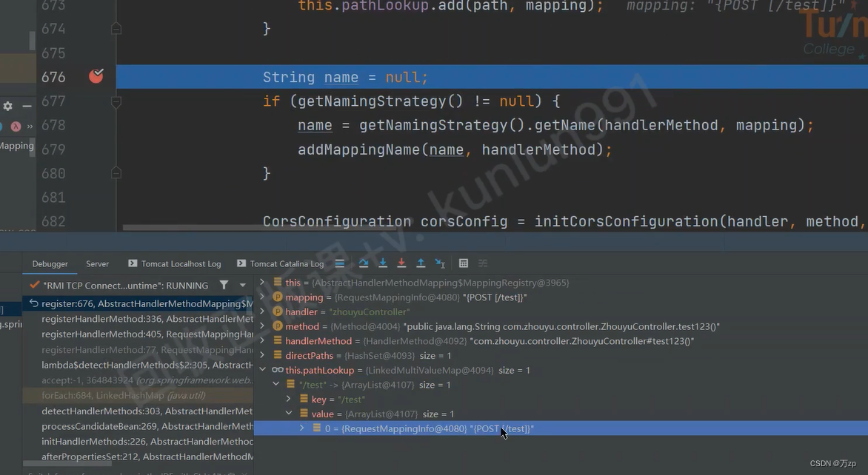Collapse the value = ArrayList@4107 node
The width and height of the screenshot is (868, 475).
[288, 413]
